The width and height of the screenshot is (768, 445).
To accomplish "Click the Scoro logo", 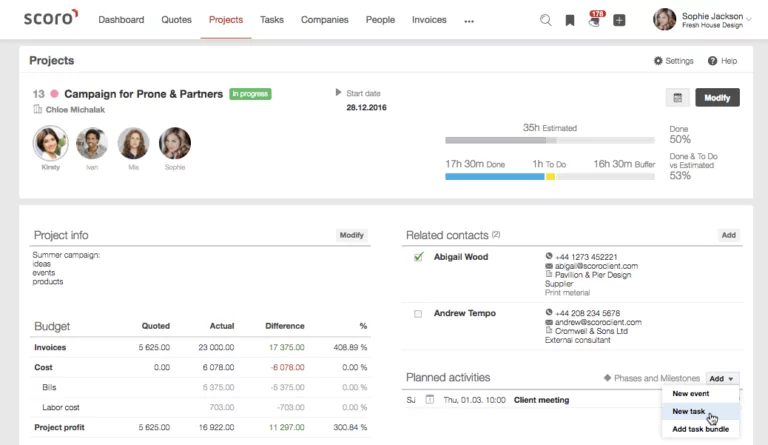I will point(50,17).
